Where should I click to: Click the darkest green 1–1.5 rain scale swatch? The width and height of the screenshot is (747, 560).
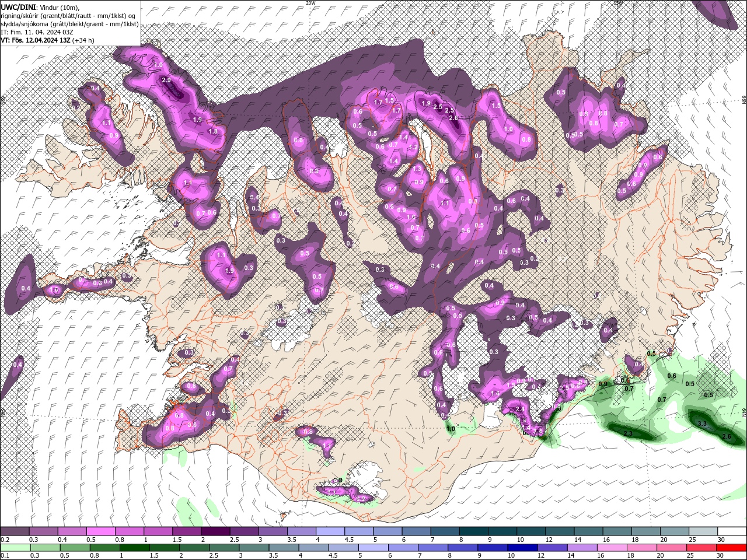pyautogui.click(x=134, y=548)
